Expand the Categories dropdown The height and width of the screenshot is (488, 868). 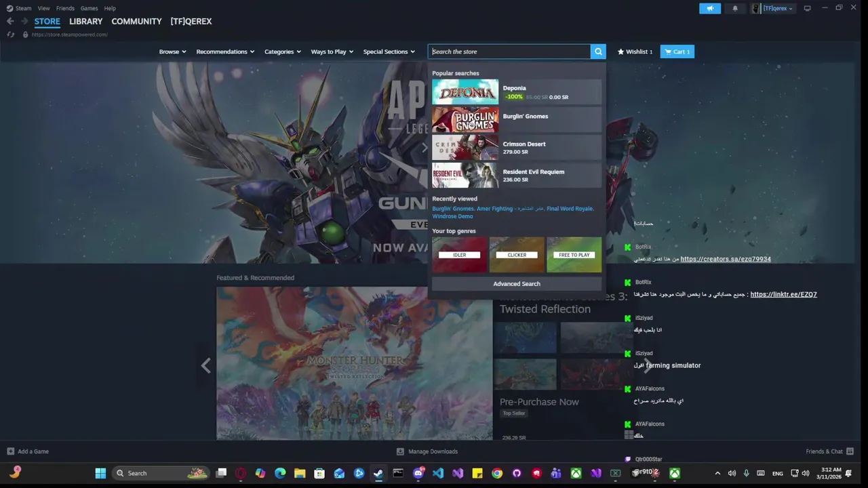[283, 52]
